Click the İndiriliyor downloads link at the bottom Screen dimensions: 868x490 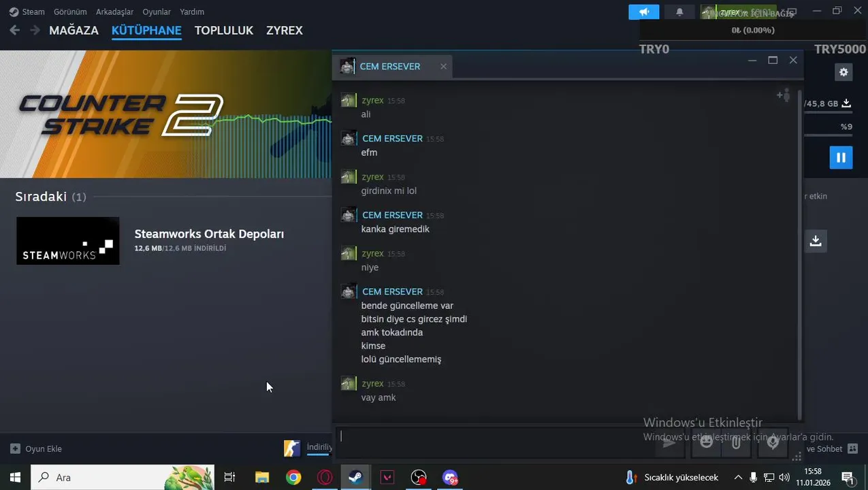click(x=319, y=447)
